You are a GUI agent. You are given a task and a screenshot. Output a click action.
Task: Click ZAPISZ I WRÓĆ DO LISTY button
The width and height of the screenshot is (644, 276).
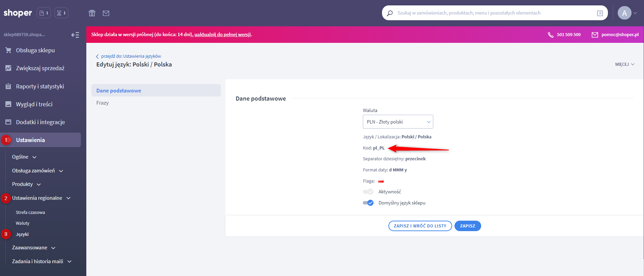click(x=420, y=226)
